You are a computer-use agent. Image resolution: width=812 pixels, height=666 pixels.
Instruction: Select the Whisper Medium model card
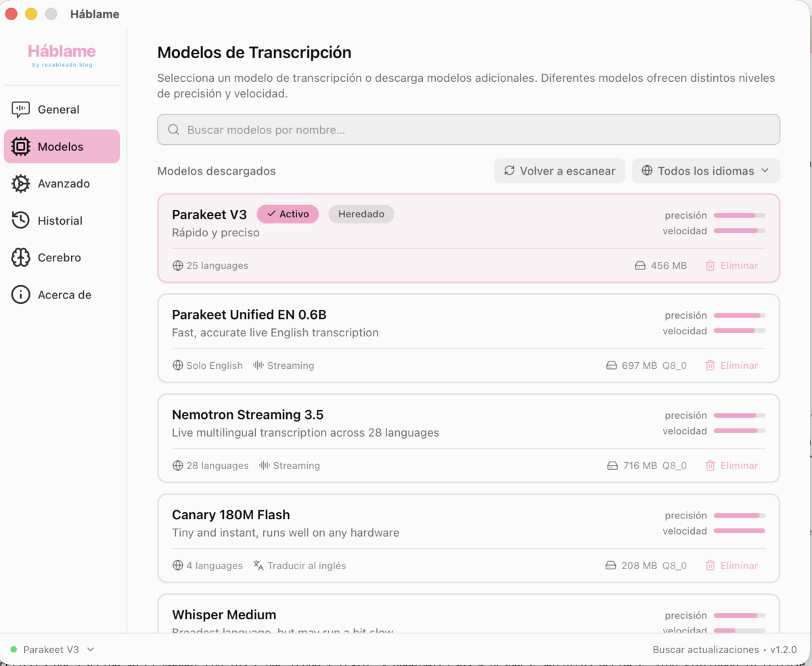[468, 614]
